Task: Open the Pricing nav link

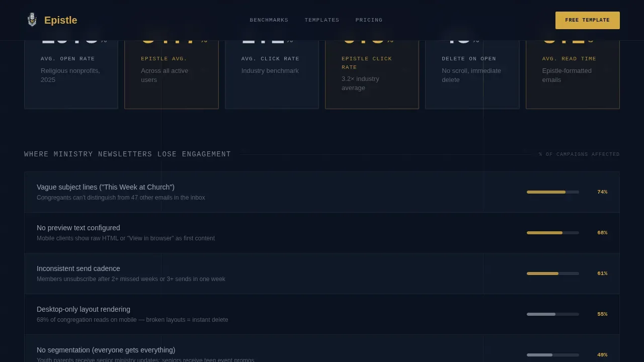Action: [369, 20]
